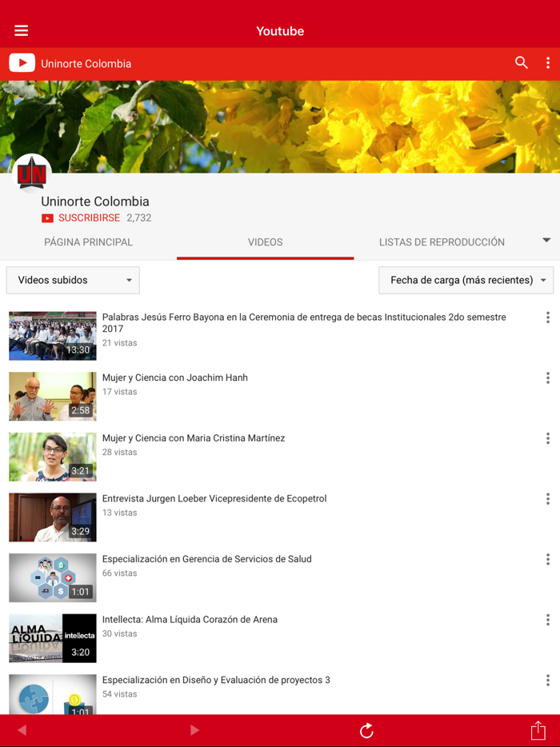Open the hamburger menu
Viewport: 560px width, 747px height.
pyautogui.click(x=21, y=30)
